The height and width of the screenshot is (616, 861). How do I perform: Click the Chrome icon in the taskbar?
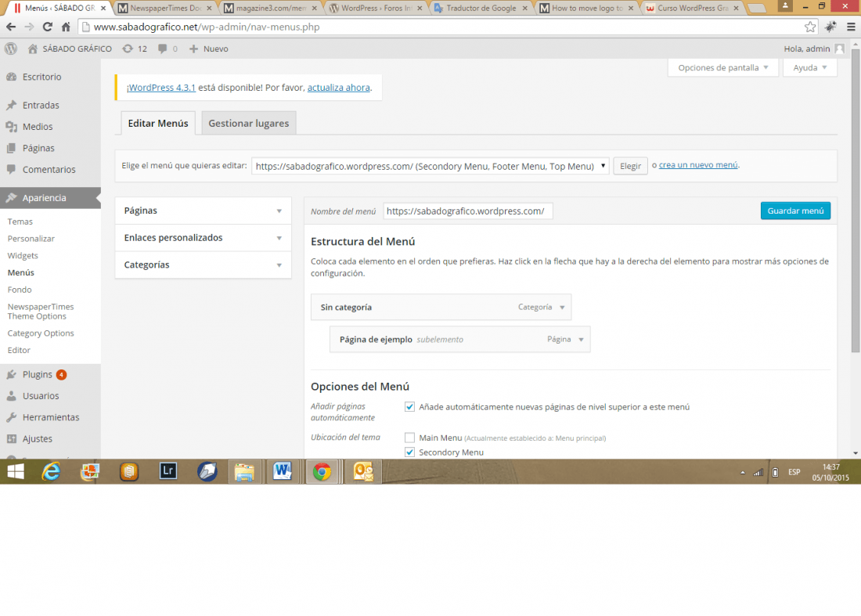click(x=322, y=472)
